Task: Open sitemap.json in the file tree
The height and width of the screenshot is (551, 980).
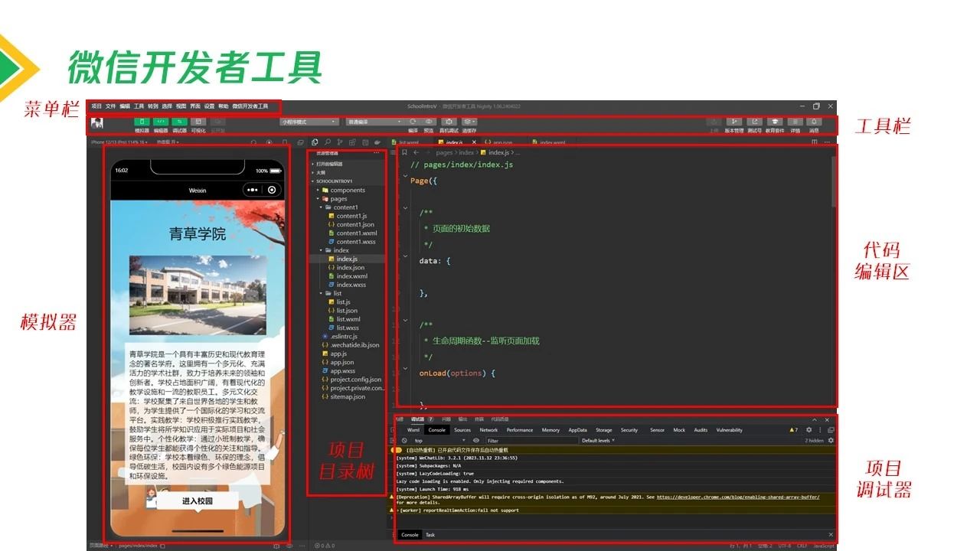Action: 344,396
